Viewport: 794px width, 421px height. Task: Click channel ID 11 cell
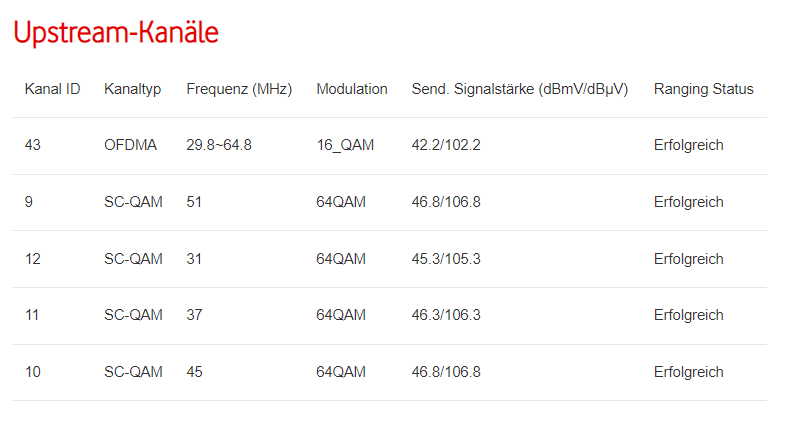tap(32, 315)
